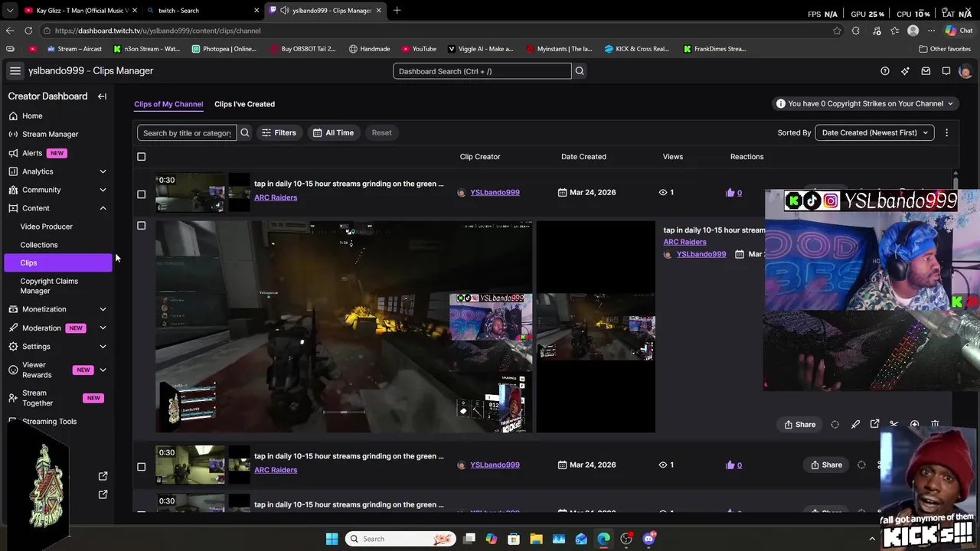This screenshot has width=980, height=551.
Task: Click the scissors trim icon for expanded clip
Action: [x=893, y=424]
